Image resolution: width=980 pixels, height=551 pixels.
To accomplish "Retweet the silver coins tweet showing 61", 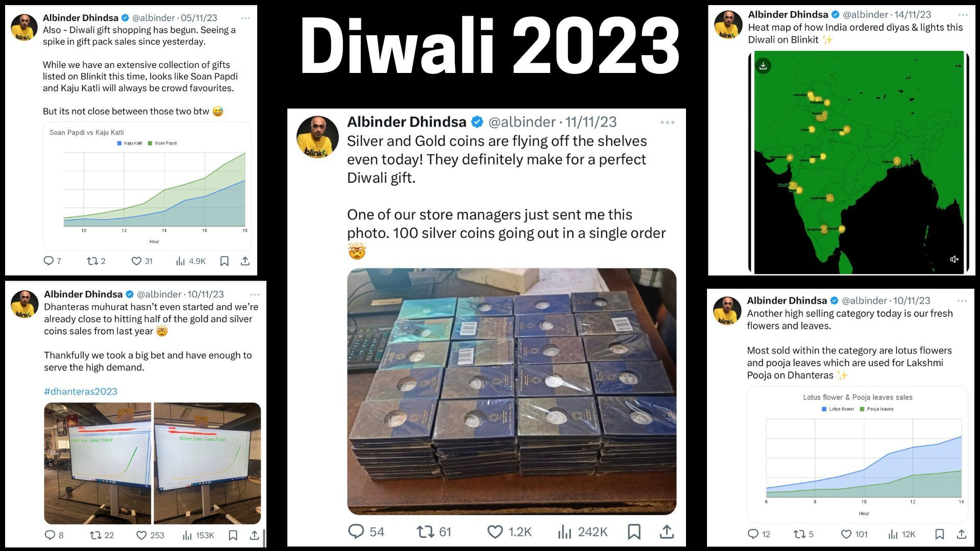I will click(x=434, y=532).
